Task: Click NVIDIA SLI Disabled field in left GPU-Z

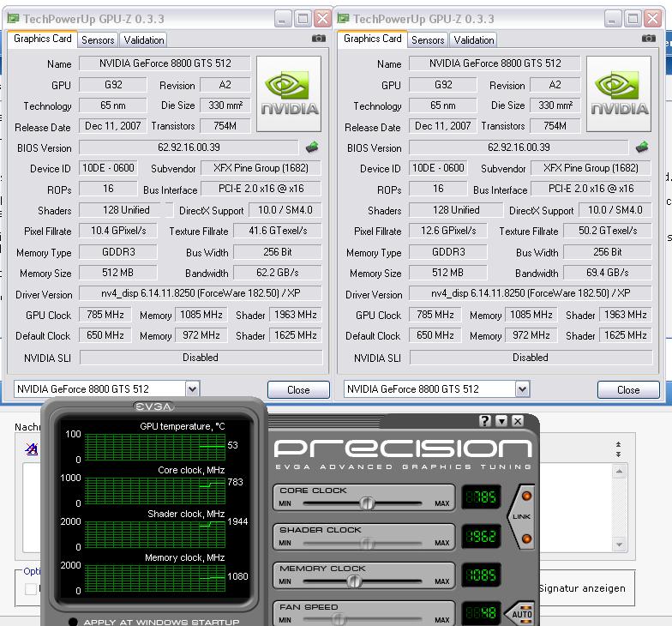Action: (x=201, y=357)
